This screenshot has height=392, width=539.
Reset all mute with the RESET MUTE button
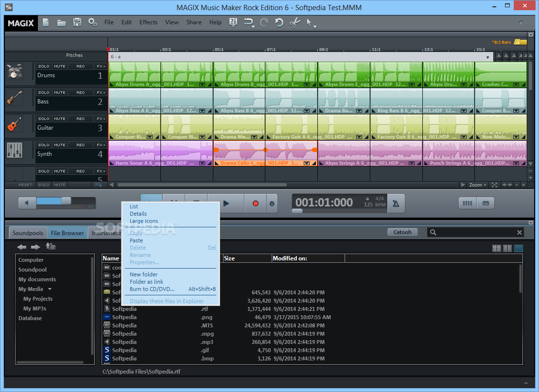click(x=59, y=185)
